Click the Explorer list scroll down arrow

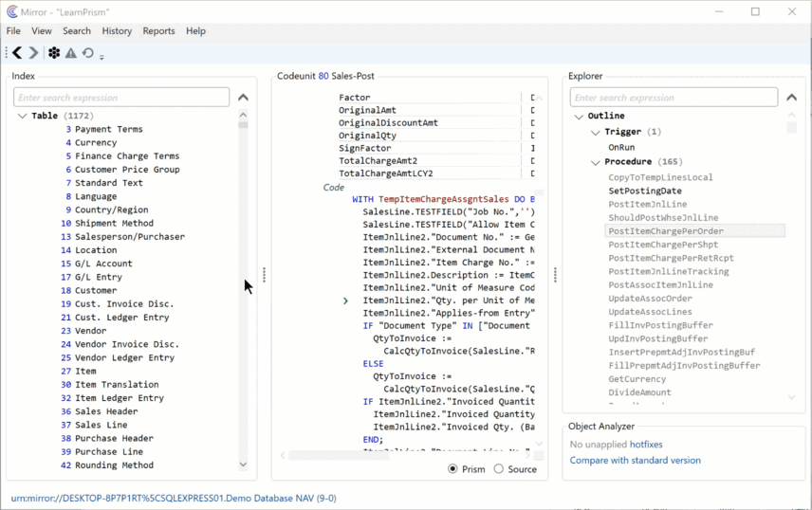click(x=791, y=397)
